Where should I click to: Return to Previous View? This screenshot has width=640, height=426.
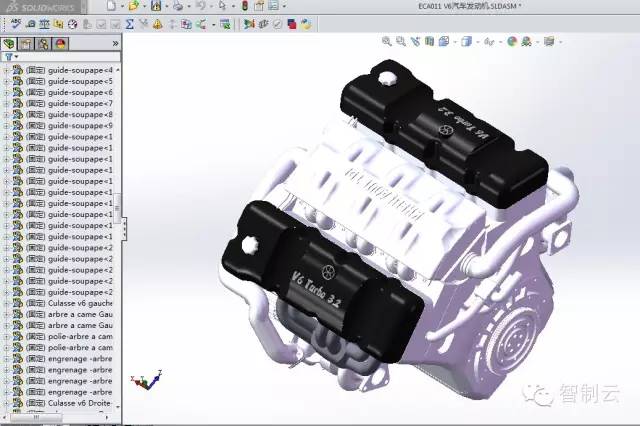point(416,41)
